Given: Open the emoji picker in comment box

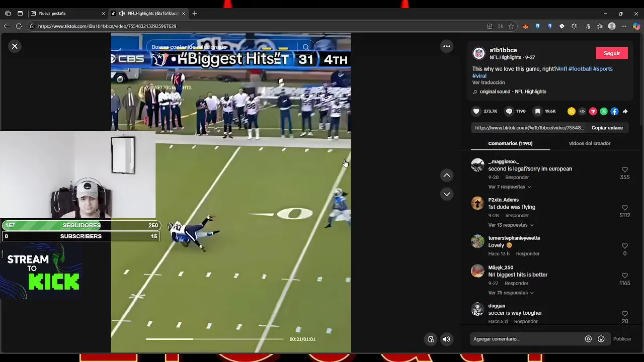Looking at the screenshot, I should coord(601,339).
